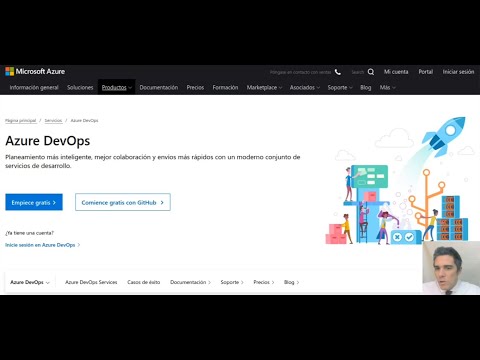Open Documentación in top navigation
This screenshot has height=360, width=480.
pos(159,87)
